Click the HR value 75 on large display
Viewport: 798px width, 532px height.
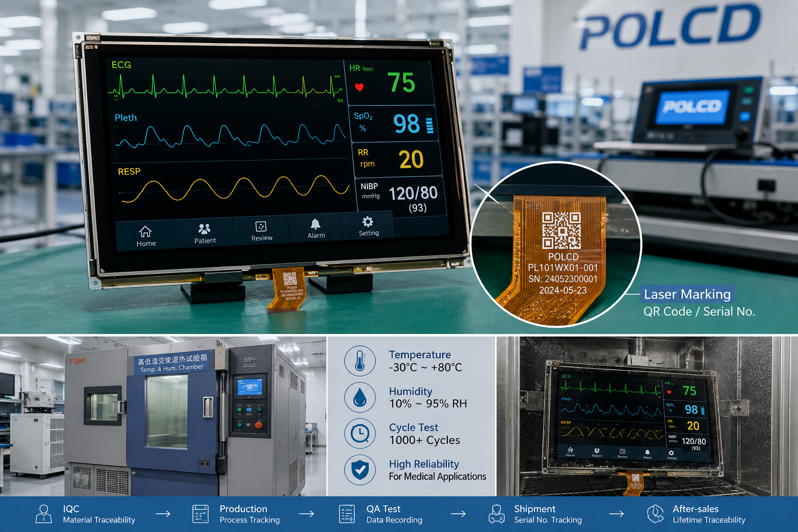401,83
